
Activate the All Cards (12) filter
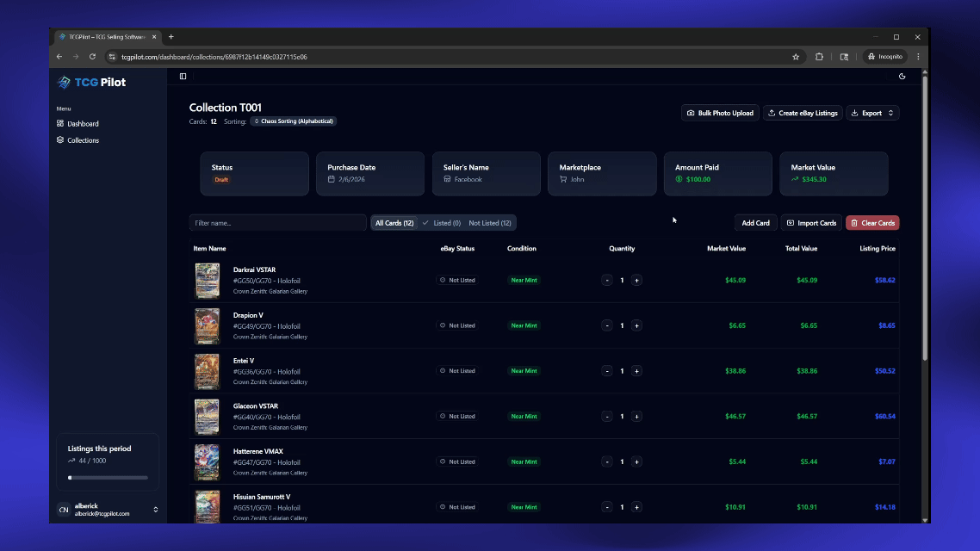pyautogui.click(x=394, y=222)
